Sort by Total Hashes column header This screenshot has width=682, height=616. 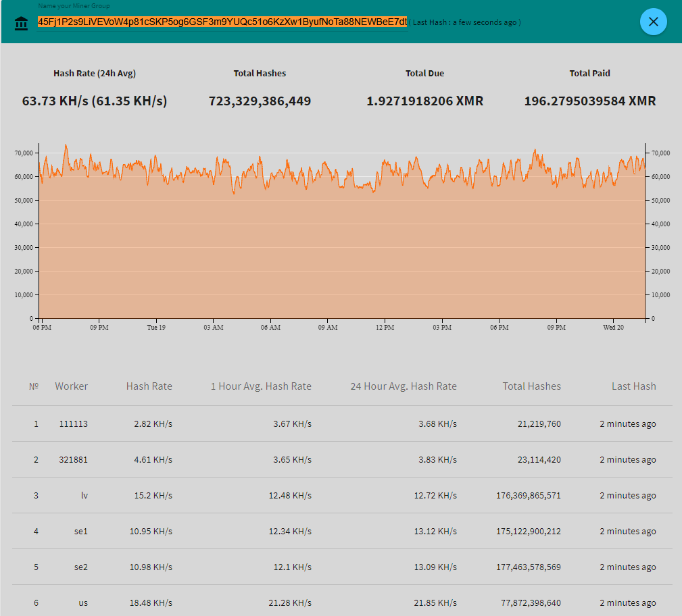click(x=531, y=386)
